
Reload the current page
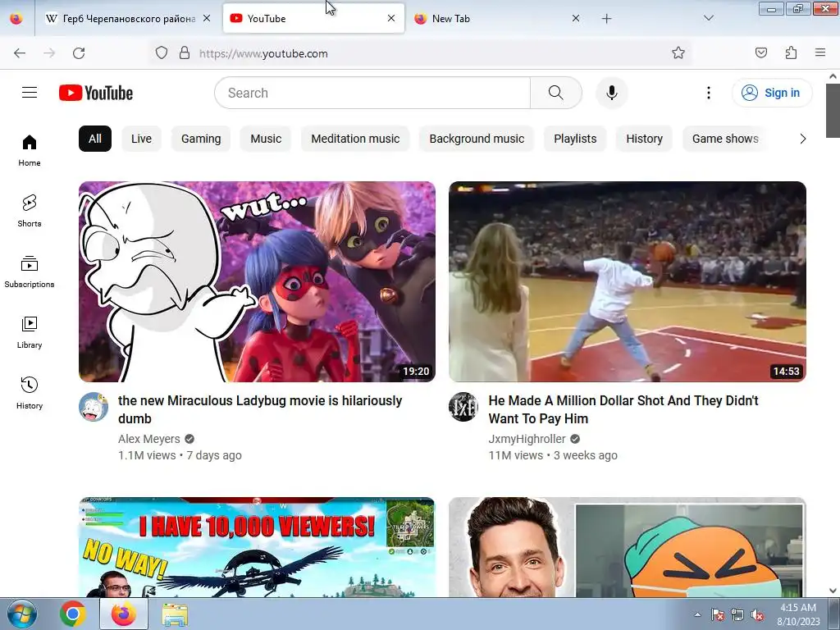click(x=79, y=53)
